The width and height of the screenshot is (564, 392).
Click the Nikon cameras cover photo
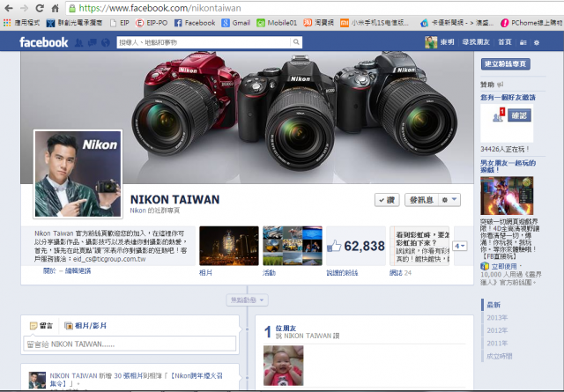point(247,118)
